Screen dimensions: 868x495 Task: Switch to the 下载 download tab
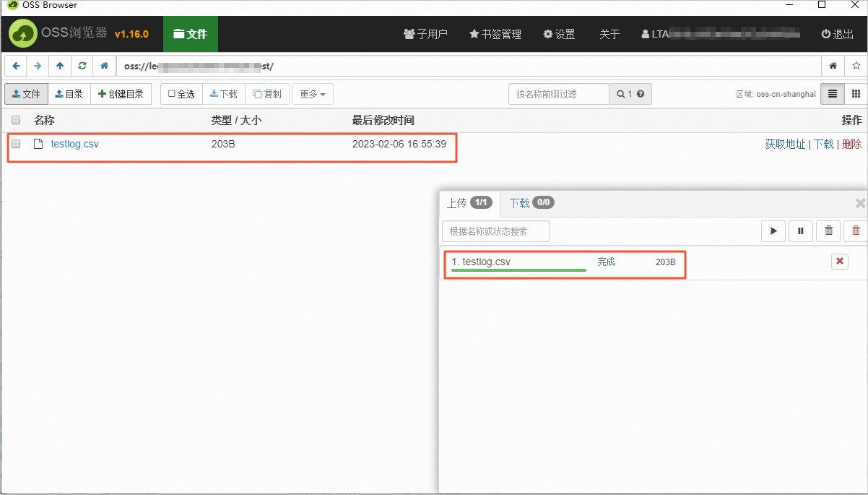[x=531, y=203]
